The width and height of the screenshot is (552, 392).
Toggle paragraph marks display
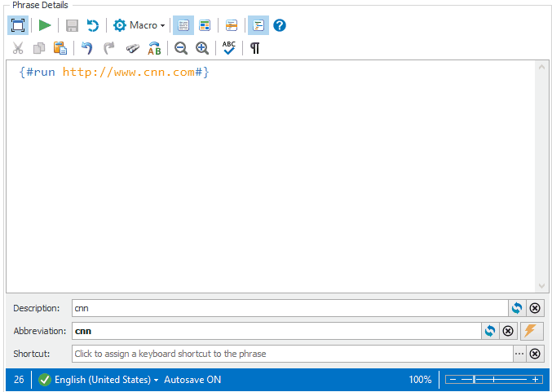(x=255, y=48)
